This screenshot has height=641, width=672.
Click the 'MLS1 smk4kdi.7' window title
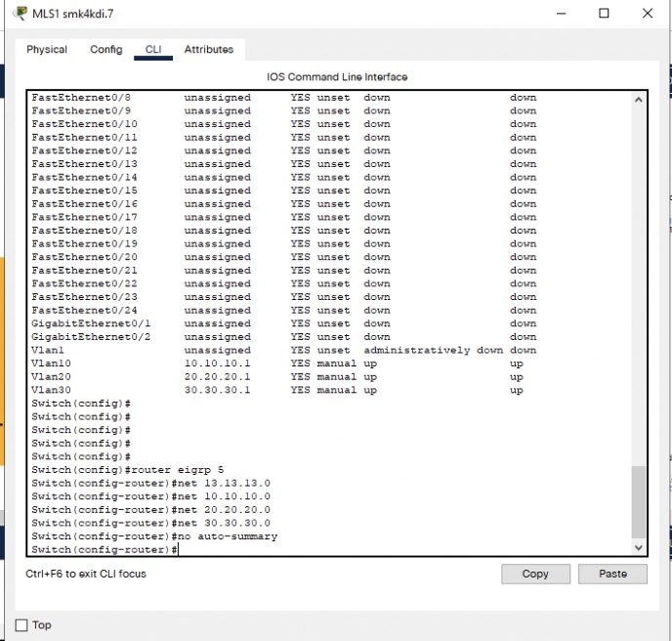[x=73, y=14]
